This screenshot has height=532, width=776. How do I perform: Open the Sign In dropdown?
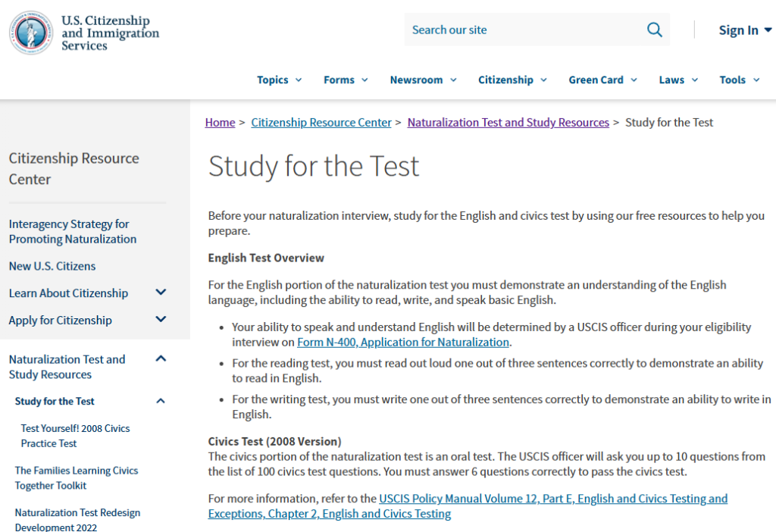745,30
